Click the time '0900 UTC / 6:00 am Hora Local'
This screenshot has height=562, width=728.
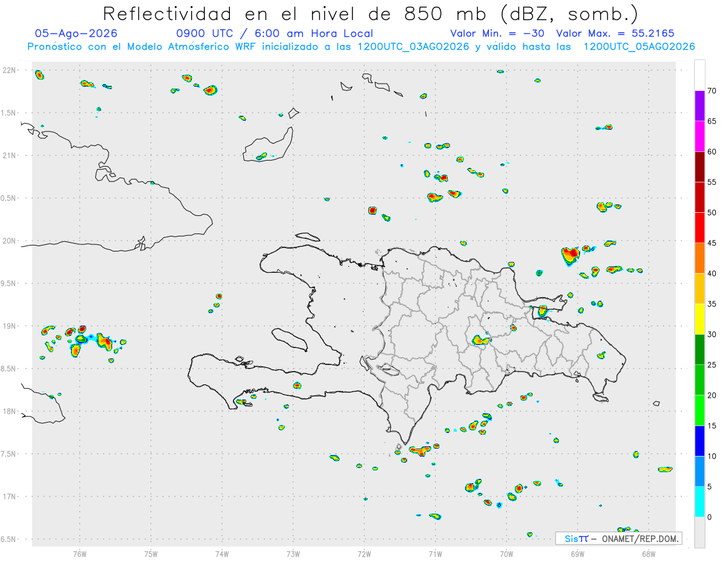275,33
